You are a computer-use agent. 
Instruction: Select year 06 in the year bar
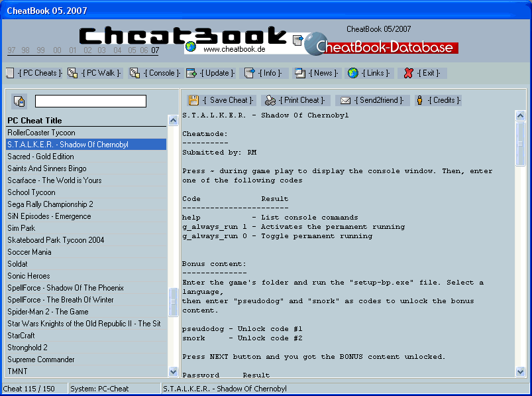(144, 50)
